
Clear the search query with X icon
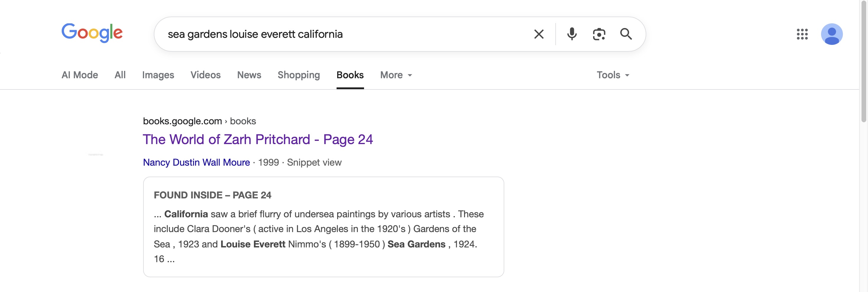click(539, 34)
